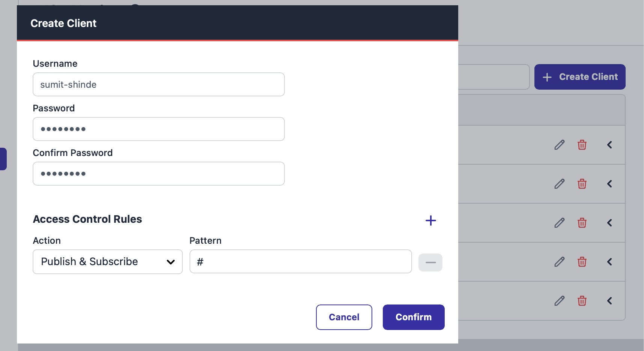Viewport: 644px width, 351px height.
Task: Expand the third row chevron
Action: pyautogui.click(x=609, y=223)
